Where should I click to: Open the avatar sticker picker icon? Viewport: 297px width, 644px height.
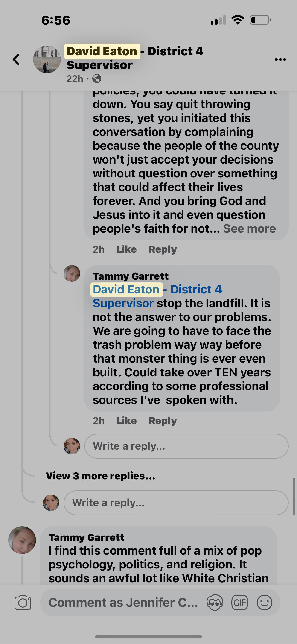[x=215, y=603]
